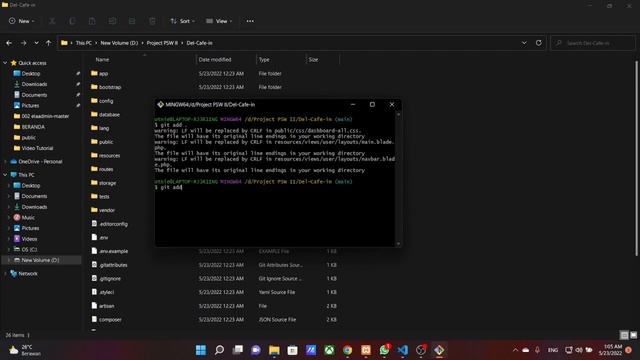Select 'Project PSW II' breadcrumb
This screenshot has height=360, width=640.
(x=162, y=43)
